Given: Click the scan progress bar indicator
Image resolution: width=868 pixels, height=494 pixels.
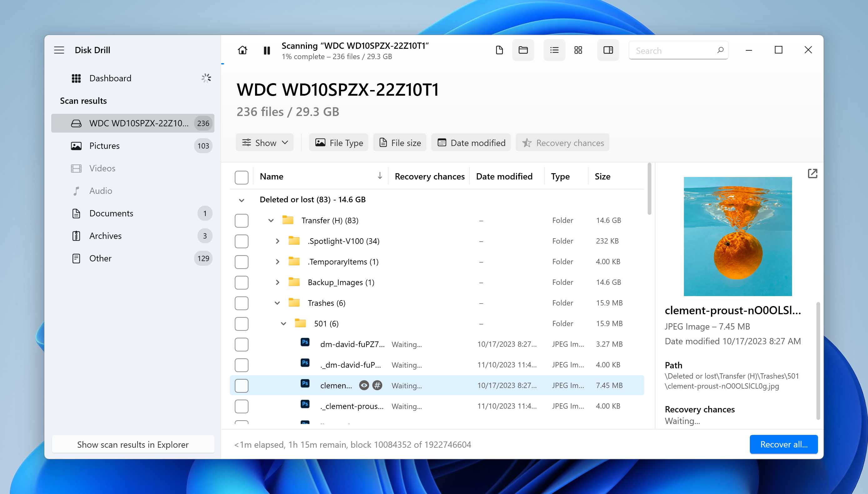Looking at the screenshot, I should [x=223, y=63].
